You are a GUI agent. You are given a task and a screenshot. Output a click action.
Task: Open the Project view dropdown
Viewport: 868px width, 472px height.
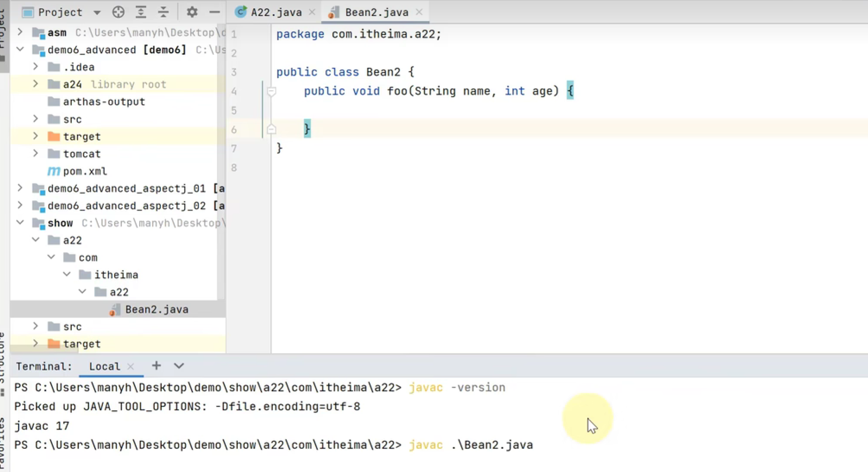click(x=97, y=13)
